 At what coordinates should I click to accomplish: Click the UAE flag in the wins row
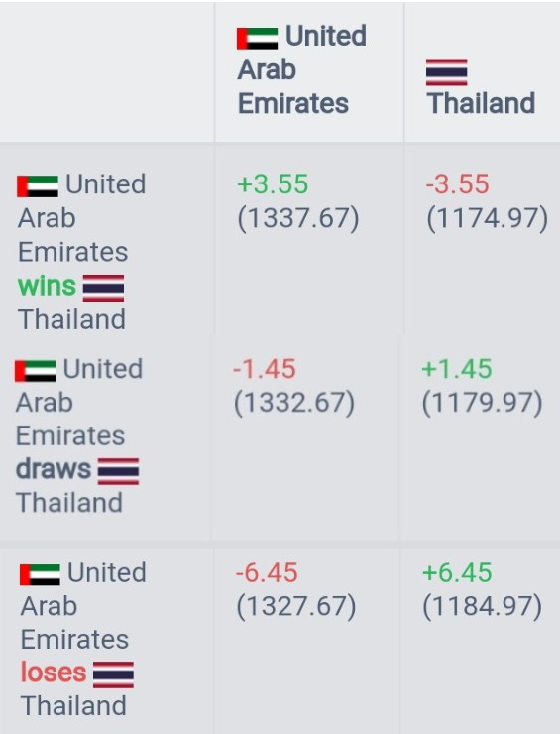coord(38,186)
